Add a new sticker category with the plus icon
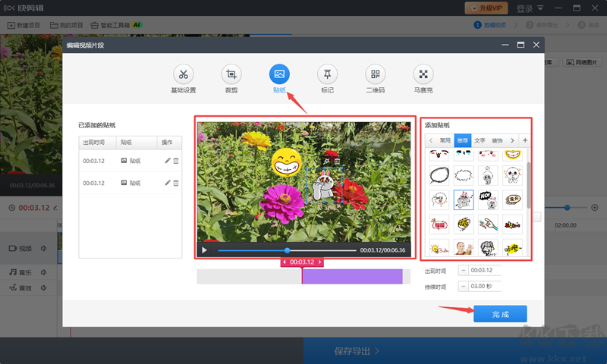The image size is (607, 364). pos(525,140)
